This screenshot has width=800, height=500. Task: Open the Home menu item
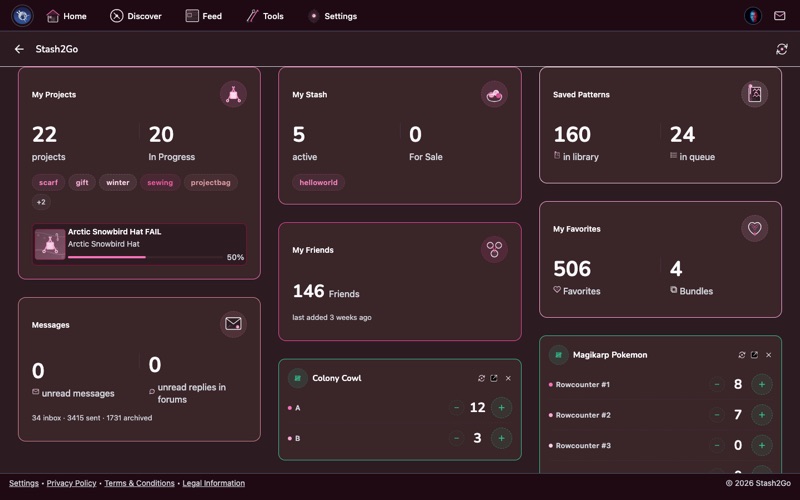66,16
